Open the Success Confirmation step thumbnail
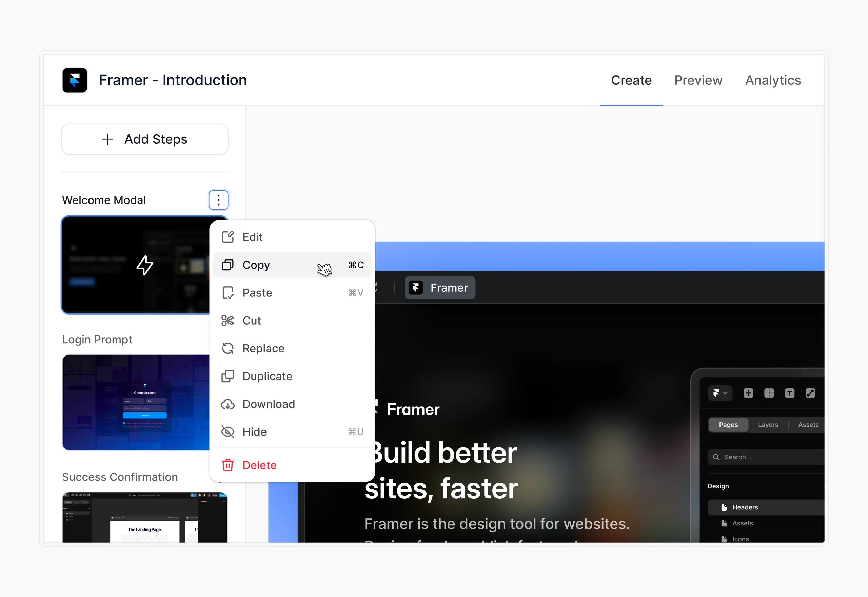 [x=145, y=517]
